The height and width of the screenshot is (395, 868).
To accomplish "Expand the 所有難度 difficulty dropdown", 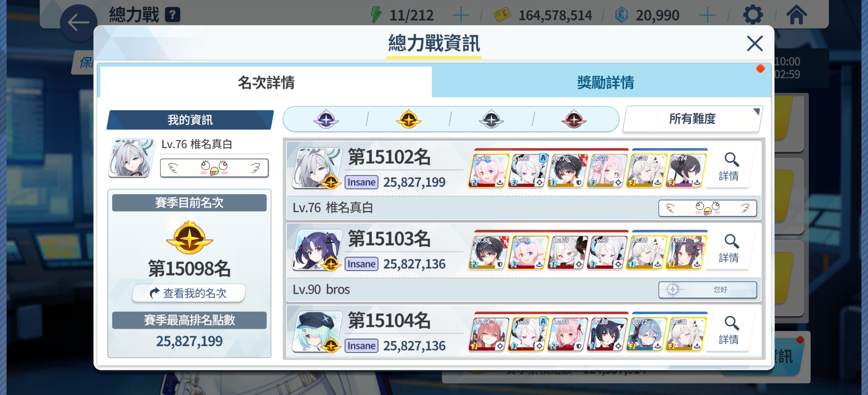I will click(x=692, y=119).
